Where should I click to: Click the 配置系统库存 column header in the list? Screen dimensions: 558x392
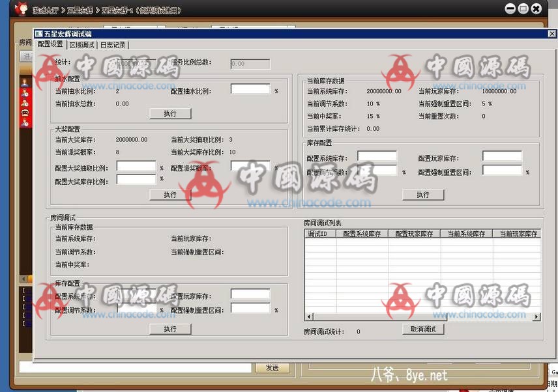362,234
